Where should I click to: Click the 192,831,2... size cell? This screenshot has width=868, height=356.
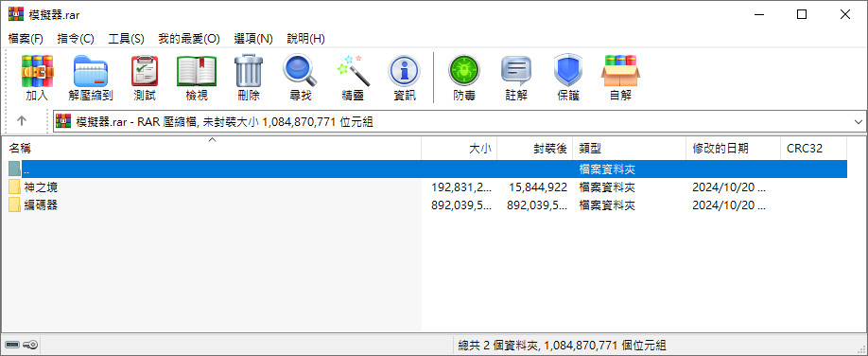(461, 187)
